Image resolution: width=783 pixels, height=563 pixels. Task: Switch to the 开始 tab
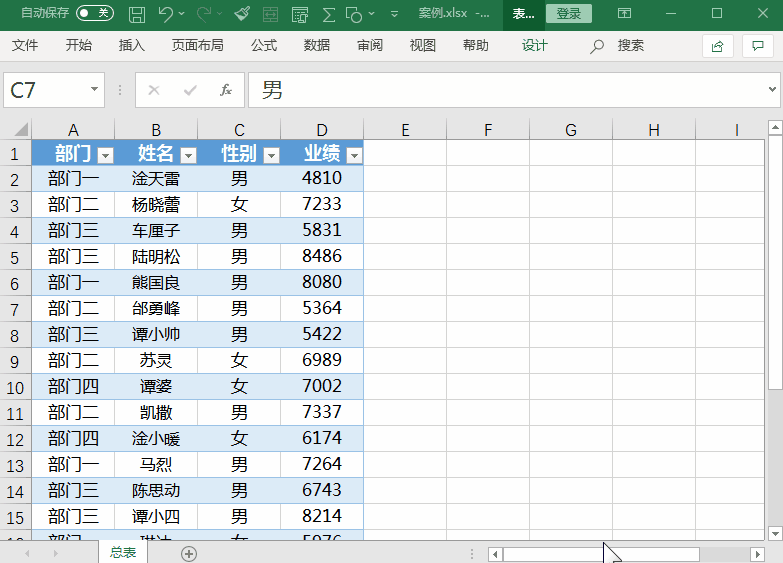[x=79, y=45]
